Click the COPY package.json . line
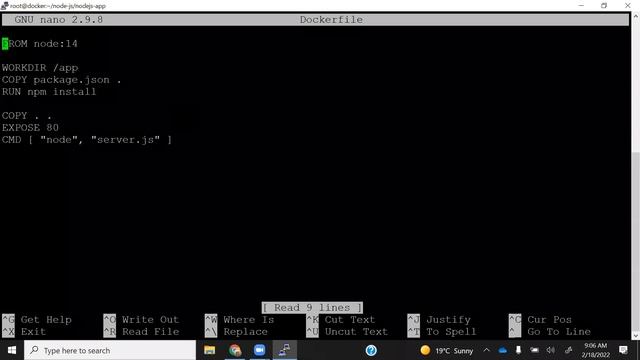 coord(62,80)
